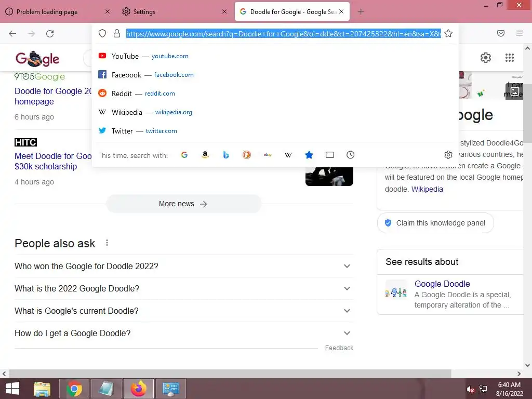The image size is (532, 399).
Task: Open the Firefox application menu
Action: pos(519,33)
